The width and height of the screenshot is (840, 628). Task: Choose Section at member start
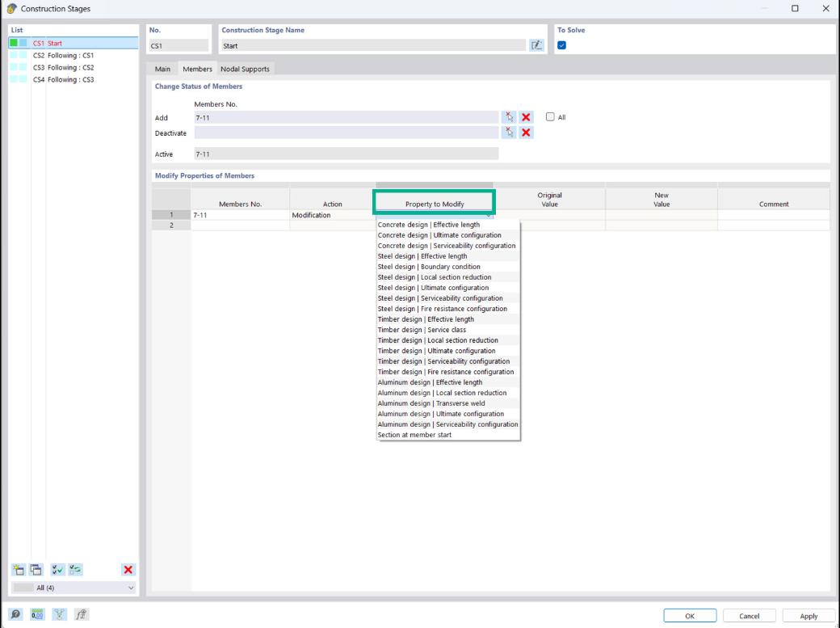[x=447, y=435]
